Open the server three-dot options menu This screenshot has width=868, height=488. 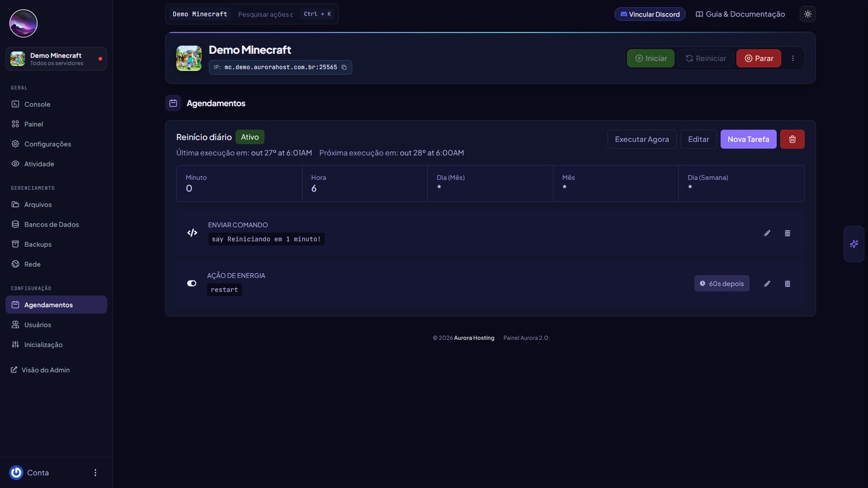[793, 58]
